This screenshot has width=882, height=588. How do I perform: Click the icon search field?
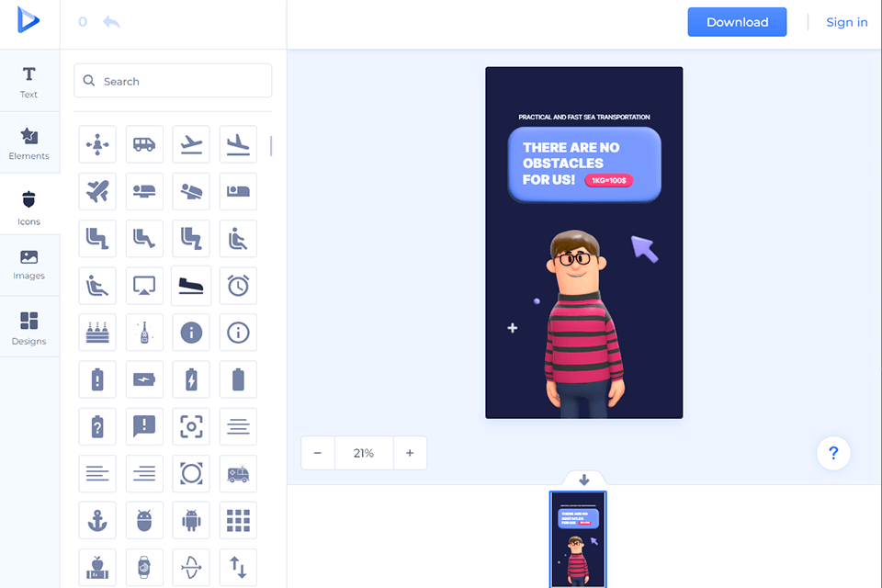coord(173,81)
